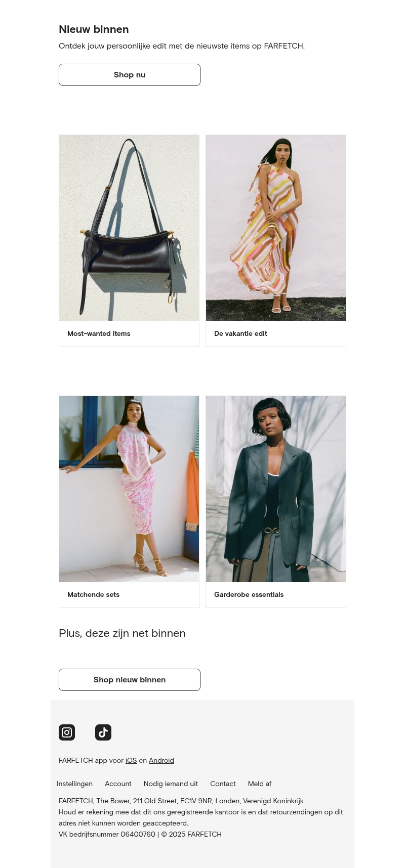Open FARFETCH's Instagram icon
Image resolution: width=405 pixels, height=868 pixels.
pyautogui.click(x=67, y=732)
